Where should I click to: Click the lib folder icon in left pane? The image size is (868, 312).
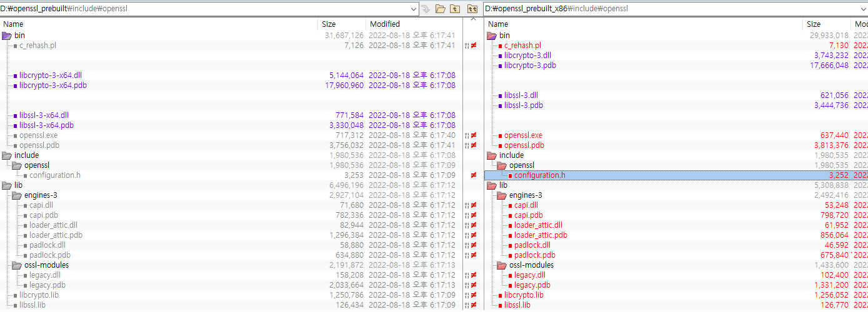pos(7,185)
